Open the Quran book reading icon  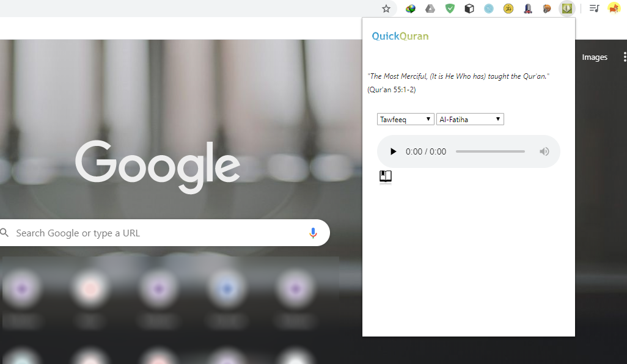(x=386, y=177)
